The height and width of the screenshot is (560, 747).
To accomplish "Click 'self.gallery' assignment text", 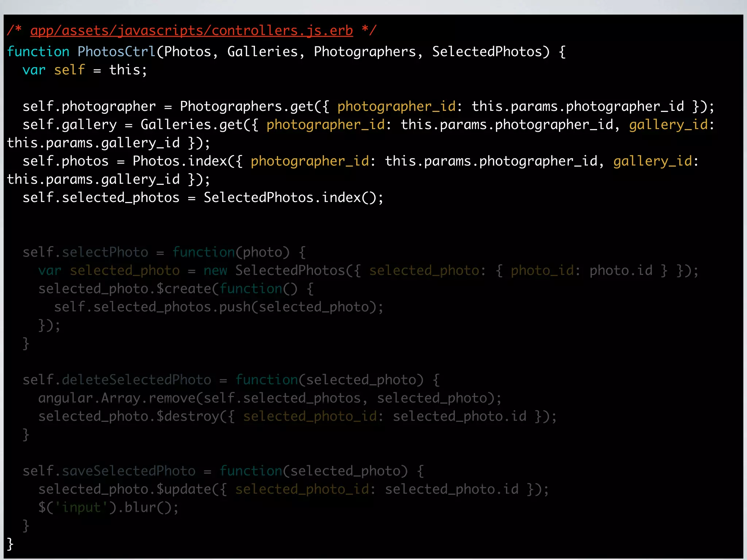I will pyautogui.click(x=70, y=125).
